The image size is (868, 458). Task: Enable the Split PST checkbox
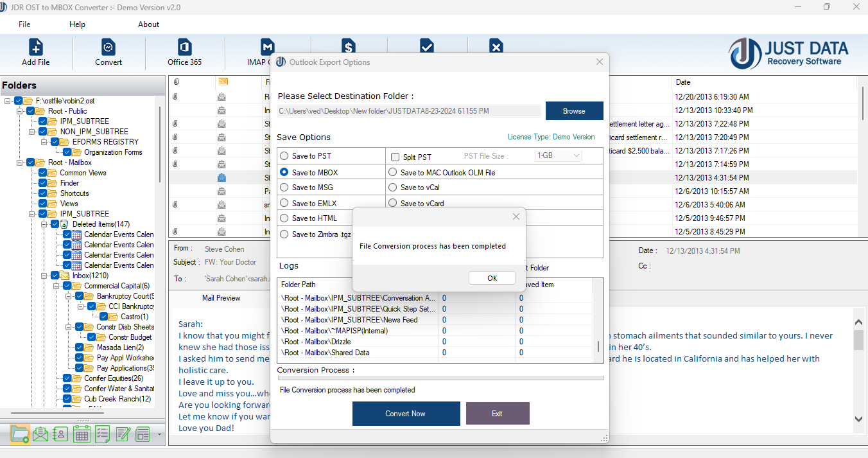[395, 157]
